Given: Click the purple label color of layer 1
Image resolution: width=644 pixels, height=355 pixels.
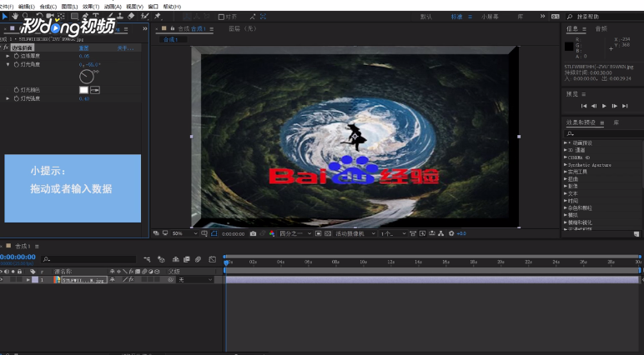Looking at the screenshot, I should point(35,279).
